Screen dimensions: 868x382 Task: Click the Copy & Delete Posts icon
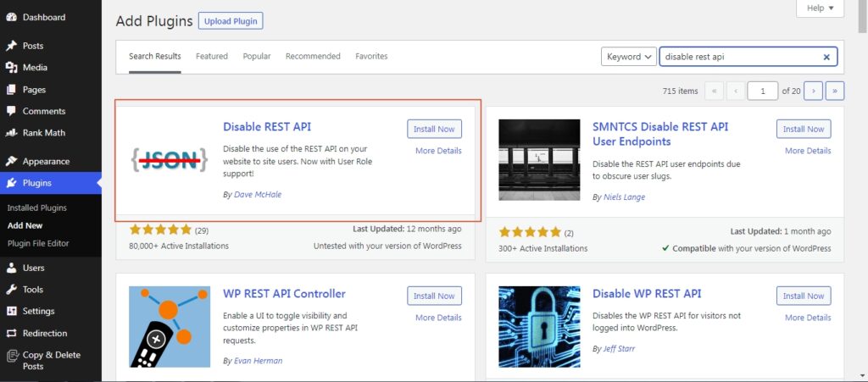(x=11, y=355)
